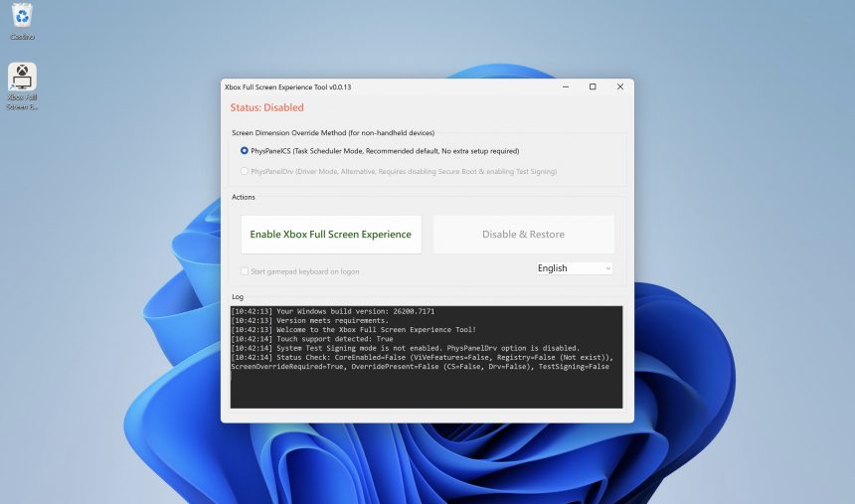The image size is (855, 504).
Task: Close the Xbox Full Screen Experience Tool window
Action: tap(620, 87)
